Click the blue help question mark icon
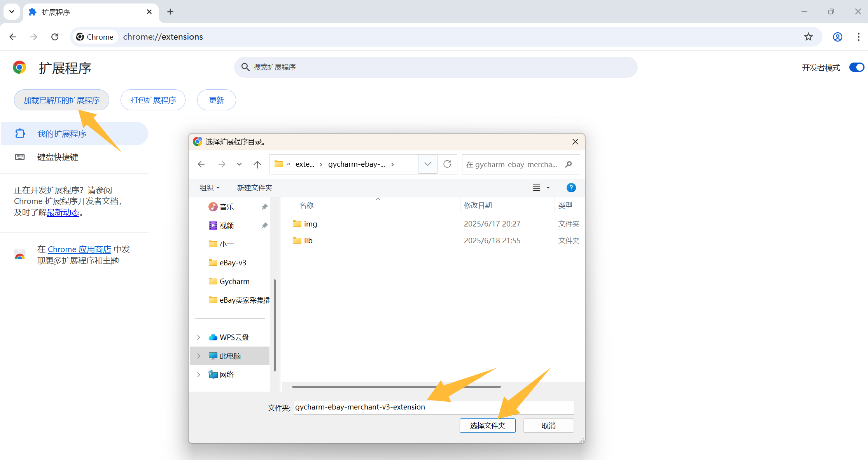Viewport: 868px width, 460px height. (x=571, y=188)
